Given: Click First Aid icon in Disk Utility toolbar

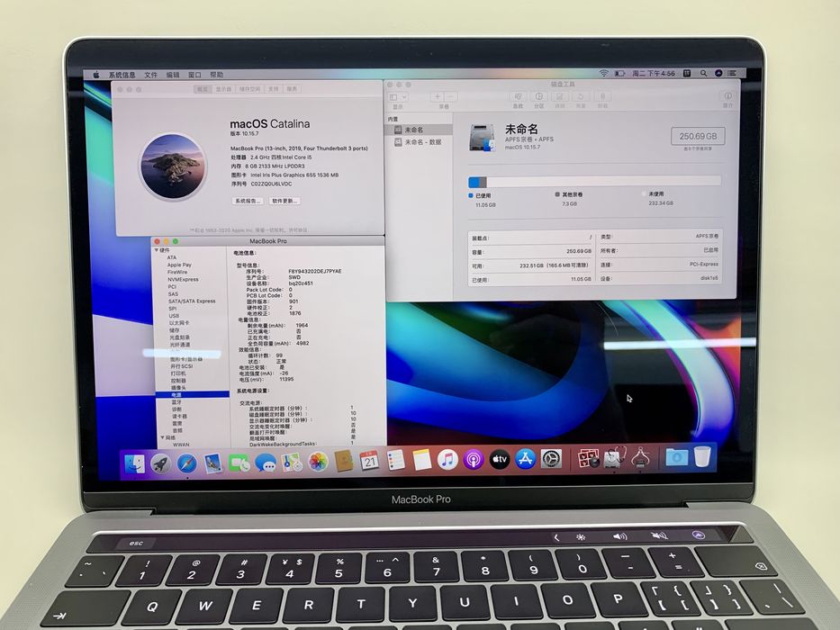Looking at the screenshot, I should [518, 96].
